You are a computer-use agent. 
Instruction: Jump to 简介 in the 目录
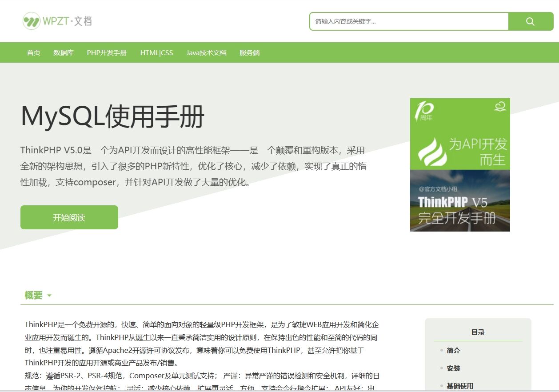[x=453, y=351]
